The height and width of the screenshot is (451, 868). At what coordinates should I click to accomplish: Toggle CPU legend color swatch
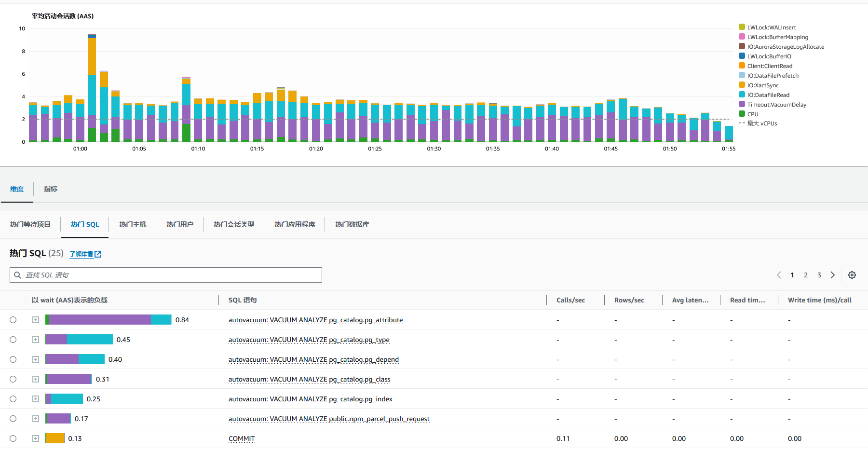[742, 114]
